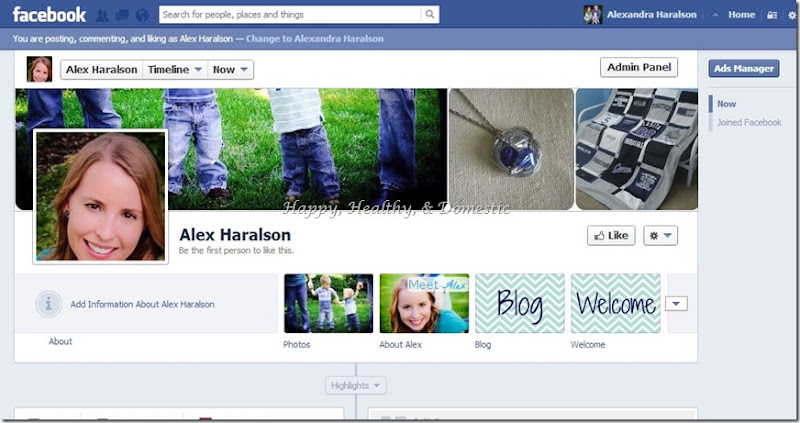Open Alexandra Haralson profile link

click(652, 14)
